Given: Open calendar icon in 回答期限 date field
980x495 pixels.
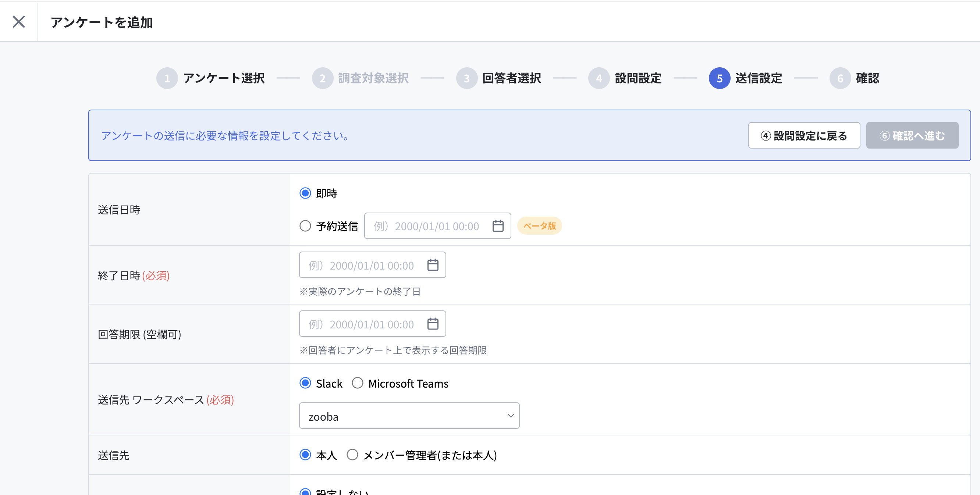Looking at the screenshot, I should point(433,324).
